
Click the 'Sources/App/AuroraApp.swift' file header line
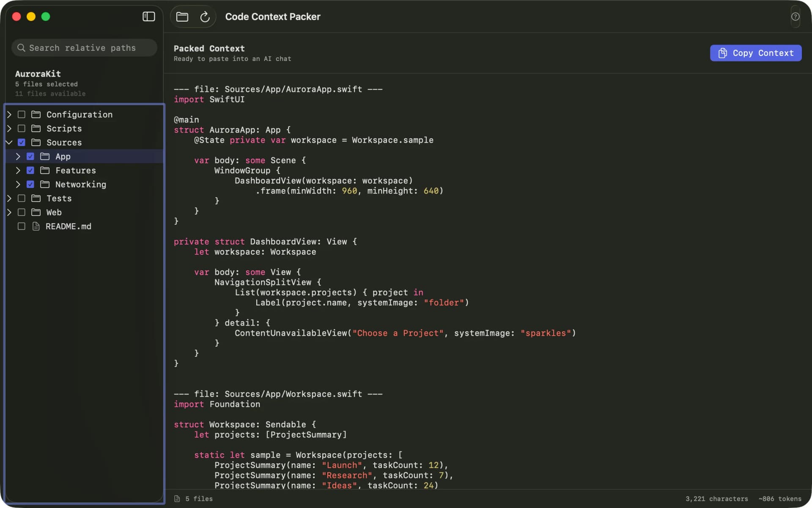(x=278, y=89)
